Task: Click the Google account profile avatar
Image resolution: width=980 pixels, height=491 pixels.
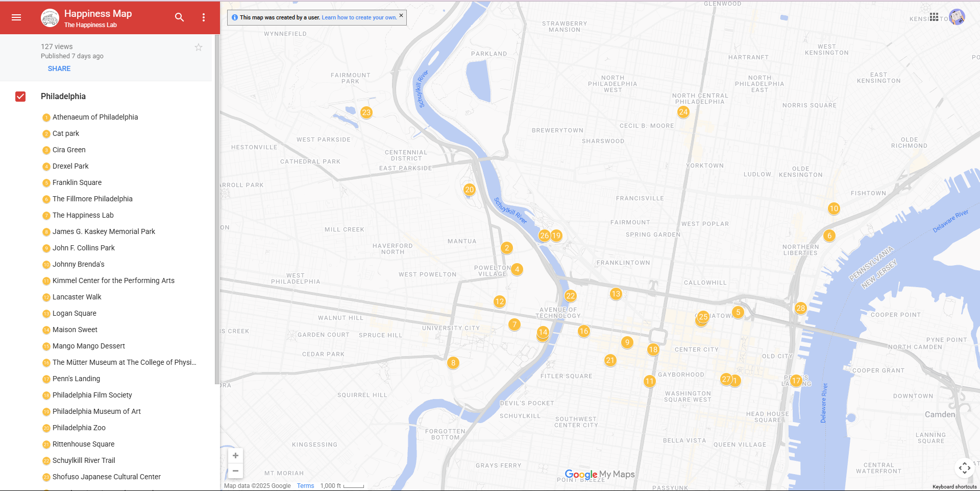Action: click(958, 17)
